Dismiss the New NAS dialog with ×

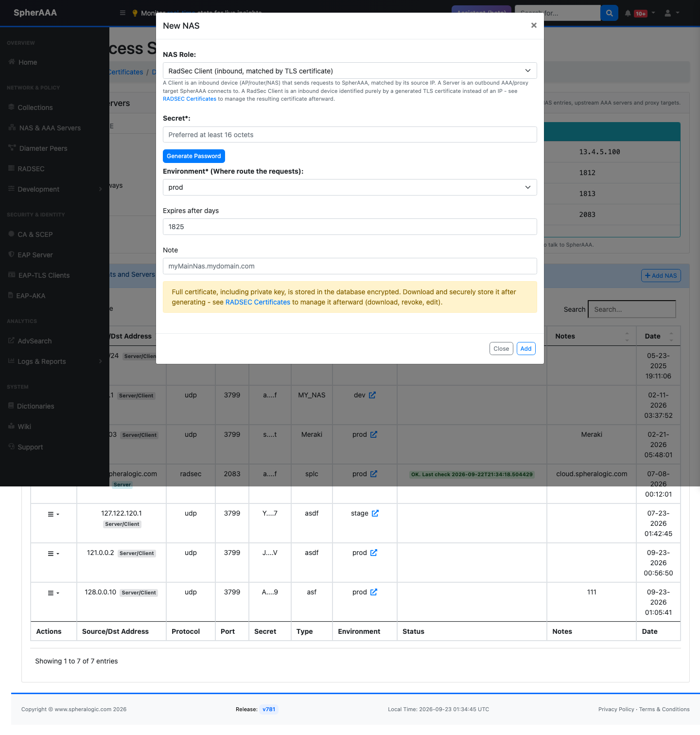click(534, 25)
